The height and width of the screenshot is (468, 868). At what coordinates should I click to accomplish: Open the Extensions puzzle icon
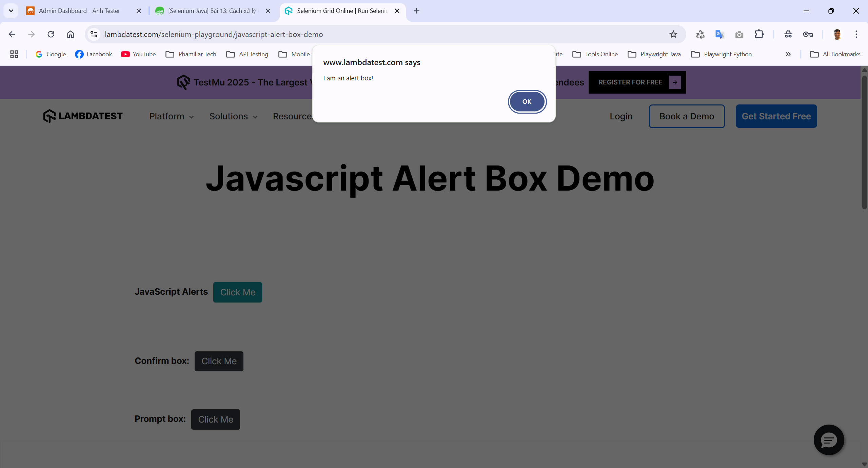pyautogui.click(x=759, y=34)
